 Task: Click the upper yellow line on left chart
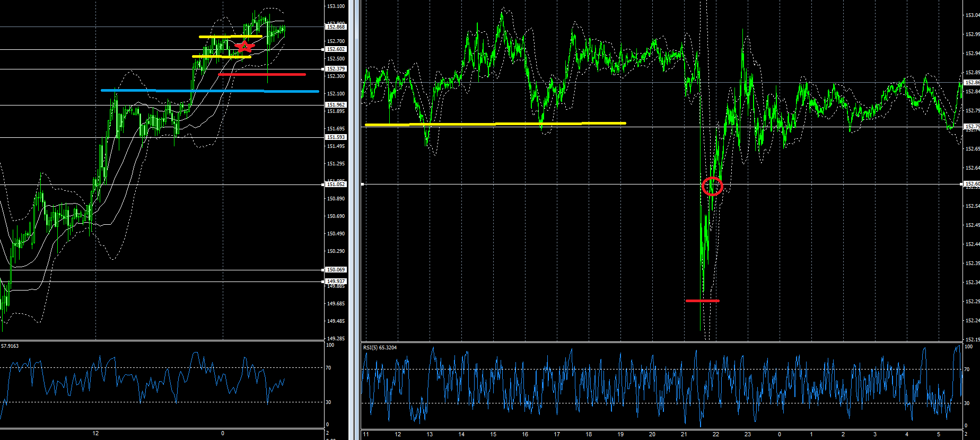(230, 37)
